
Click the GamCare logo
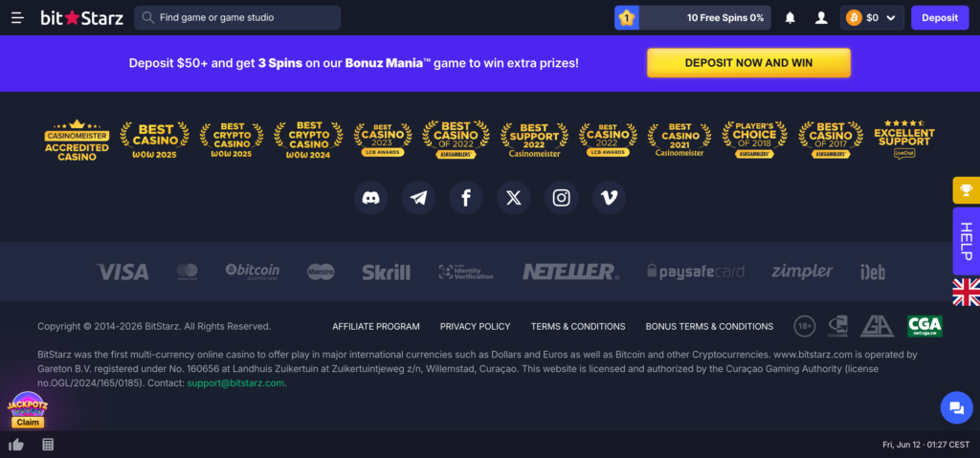coord(838,326)
